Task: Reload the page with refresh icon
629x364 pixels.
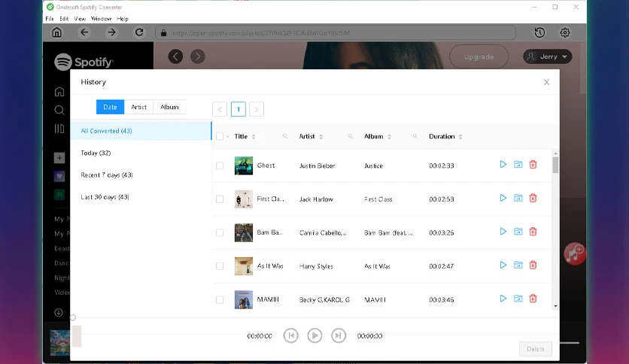Action: pyautogui.click(x=139, y=32)
